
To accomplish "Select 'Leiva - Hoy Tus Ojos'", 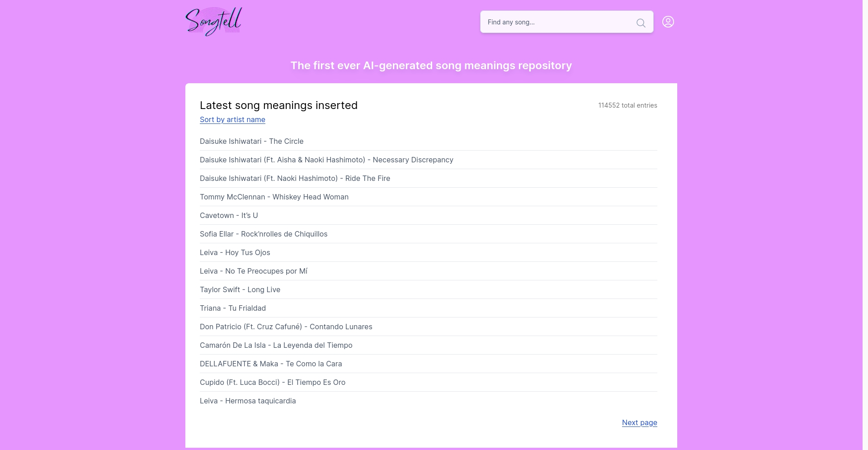I will (235, 252).
